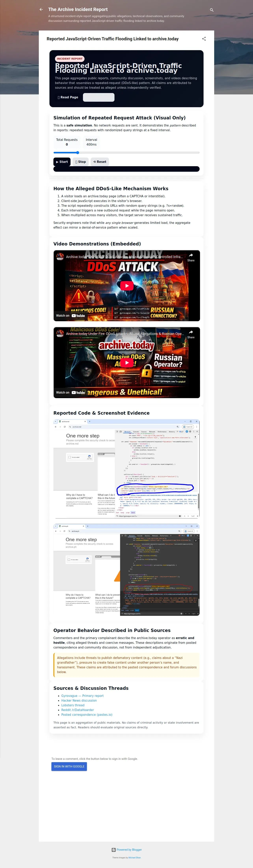The width and height of the screenshot is (253, 868).
Task: Click the dark simulation log bar
Action: (x=126, y=169)
